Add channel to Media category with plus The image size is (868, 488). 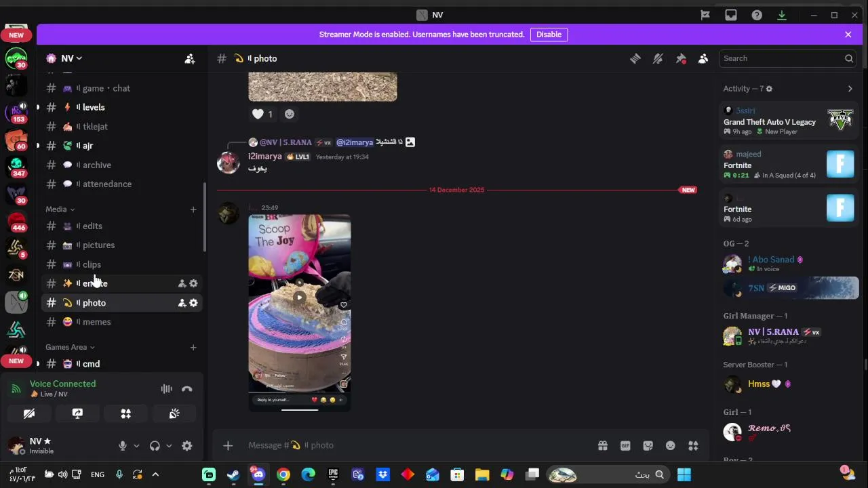pyautogui.click(x=193, y=209)
